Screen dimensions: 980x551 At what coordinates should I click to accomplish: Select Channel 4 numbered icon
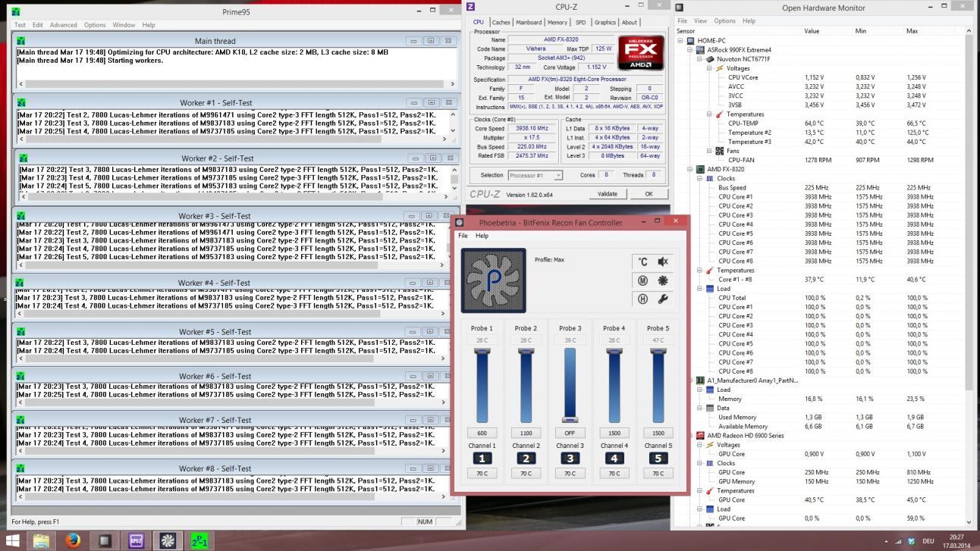coord(614,458)
